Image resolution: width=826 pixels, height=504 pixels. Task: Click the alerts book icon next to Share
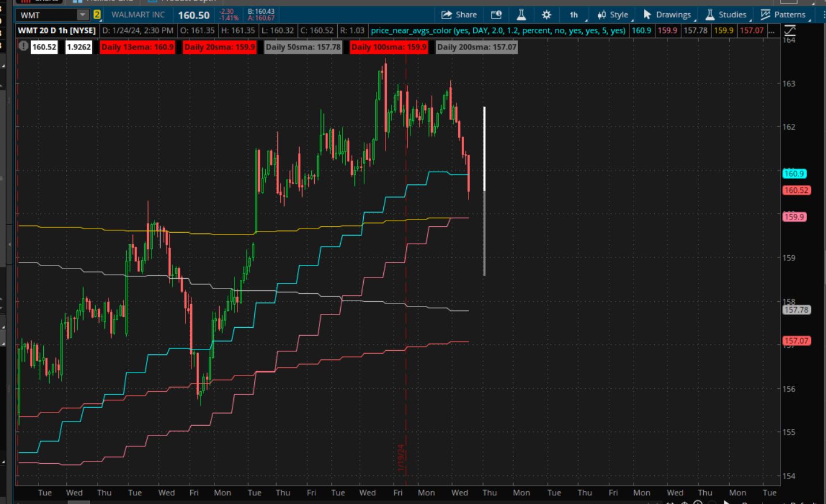point(496,14)
